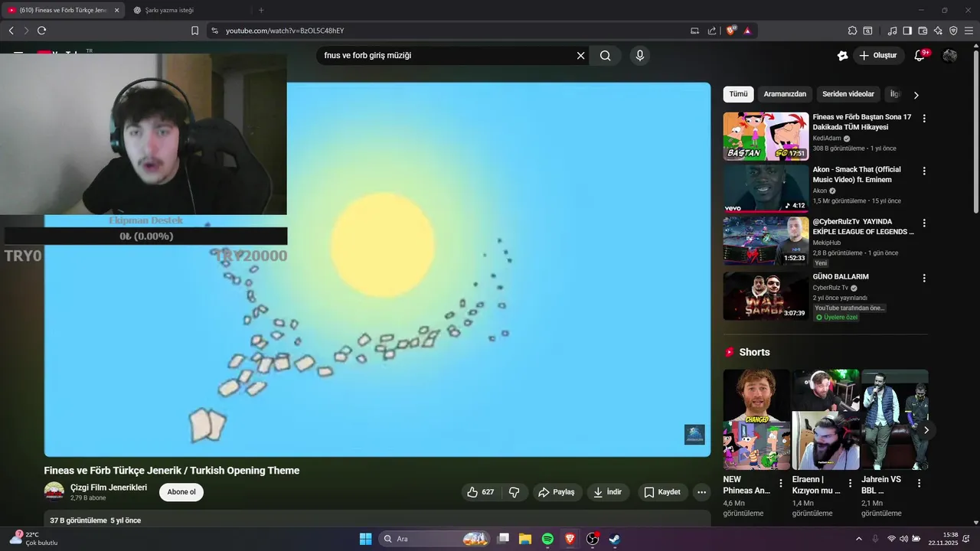The image size is (980, 551).
Task: Close the Fineas ve Förb YouTube tab
Action: click(x=117, y=10)
